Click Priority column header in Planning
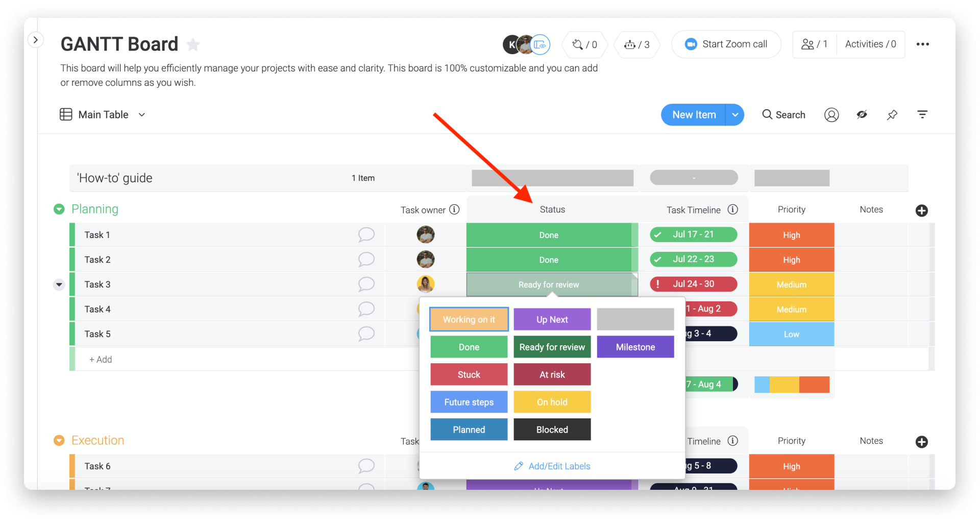This screenshot has height=523, width=980. (x=791, y=209)
